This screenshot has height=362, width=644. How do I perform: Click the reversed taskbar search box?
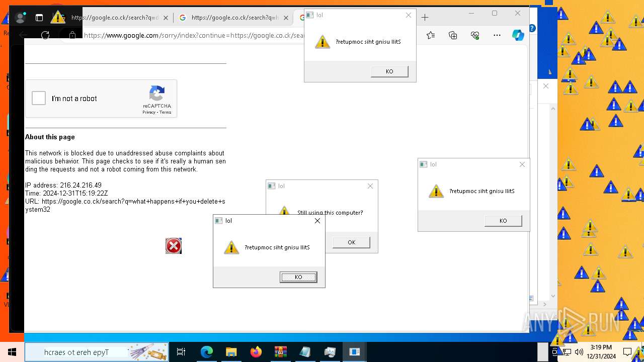(x=97, y=352)
